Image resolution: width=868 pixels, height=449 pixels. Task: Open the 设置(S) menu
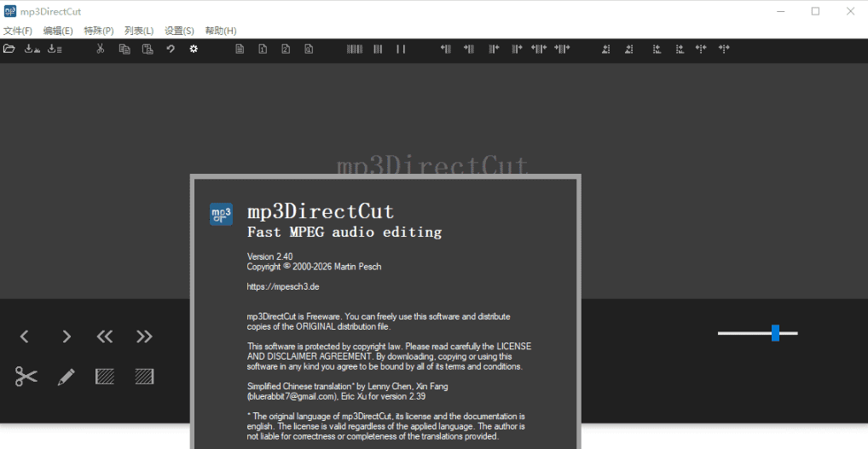tap(179, 31)
